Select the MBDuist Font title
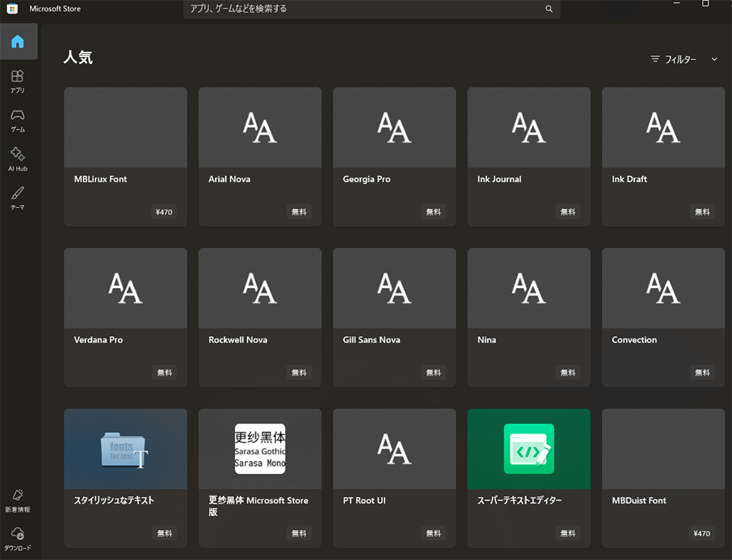This screenshot has height=560, width=732. pyautogui.click(x=639, y=501)
